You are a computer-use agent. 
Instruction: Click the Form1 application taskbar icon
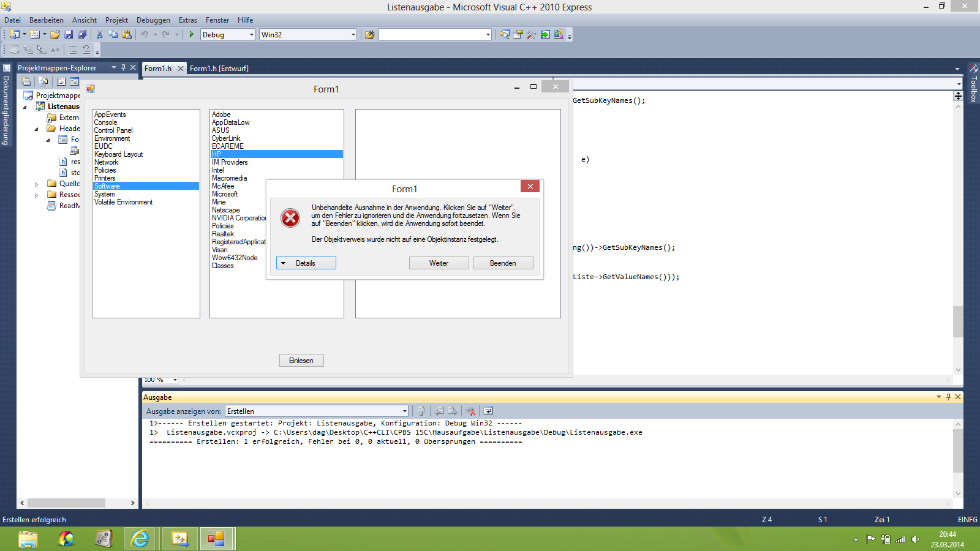point(216,539)
